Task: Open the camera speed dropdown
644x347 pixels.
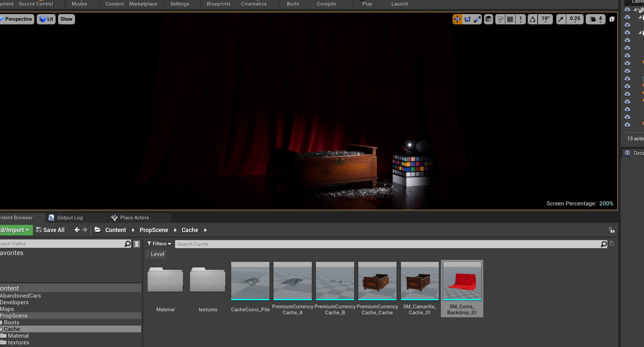Action: [x=596, y=19]
